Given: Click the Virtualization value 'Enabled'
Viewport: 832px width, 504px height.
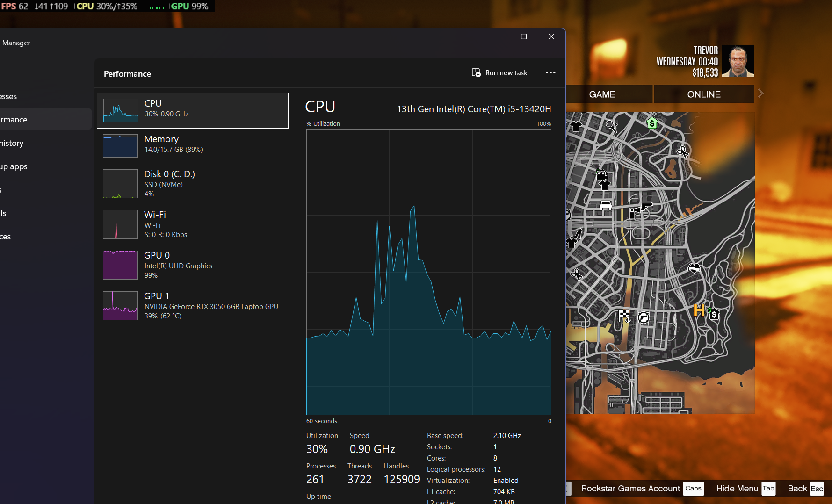Looking at the screenshot, I should tap(506, 481).
